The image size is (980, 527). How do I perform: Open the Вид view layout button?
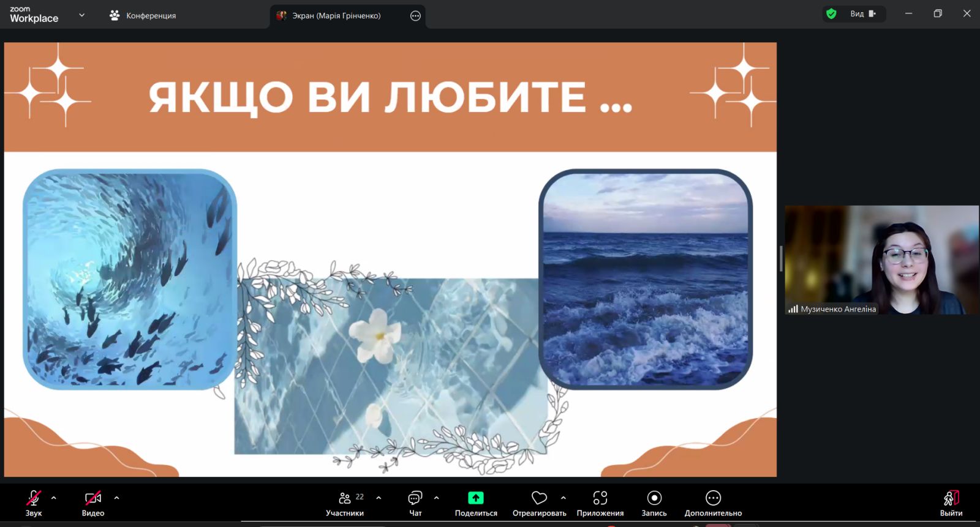[863, 14]
